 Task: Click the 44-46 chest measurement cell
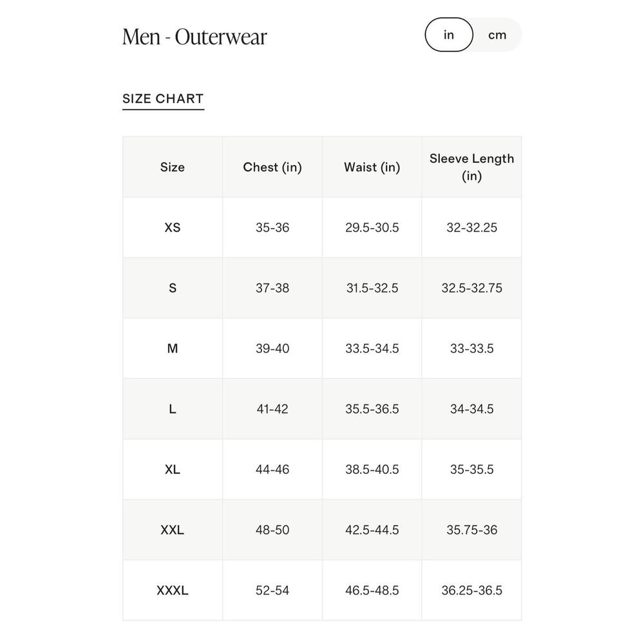point(272,469)
